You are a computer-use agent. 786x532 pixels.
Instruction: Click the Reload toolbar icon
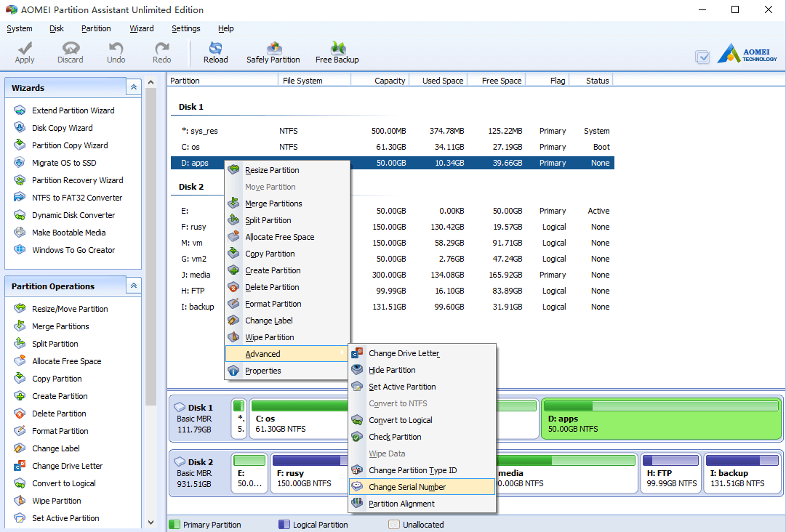point(215,48)
